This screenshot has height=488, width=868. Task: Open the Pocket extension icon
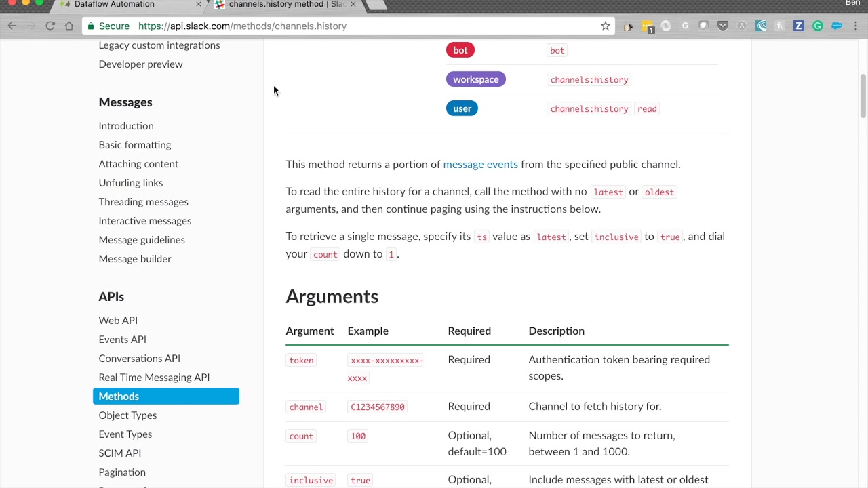pyautogui.click(x=723, y=26)
